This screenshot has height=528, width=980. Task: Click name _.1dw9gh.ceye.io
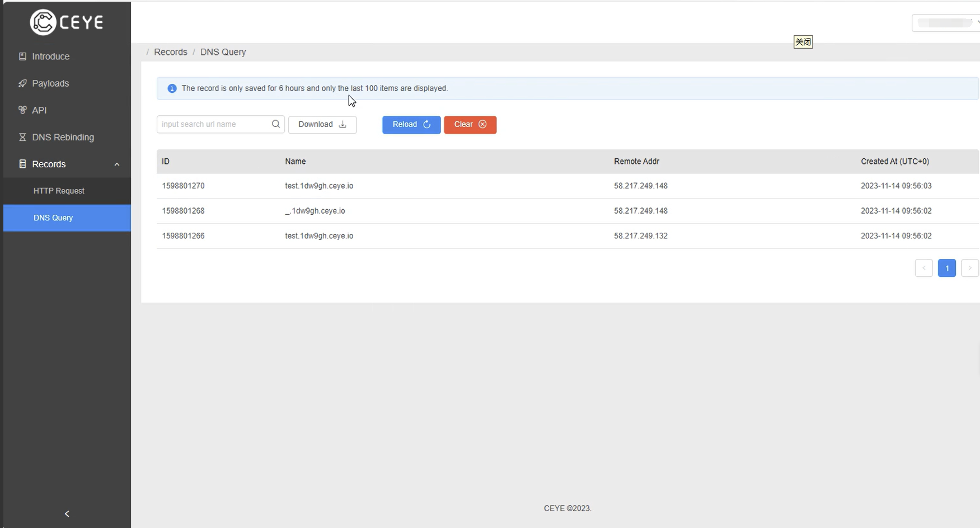[x=315, y=211]
